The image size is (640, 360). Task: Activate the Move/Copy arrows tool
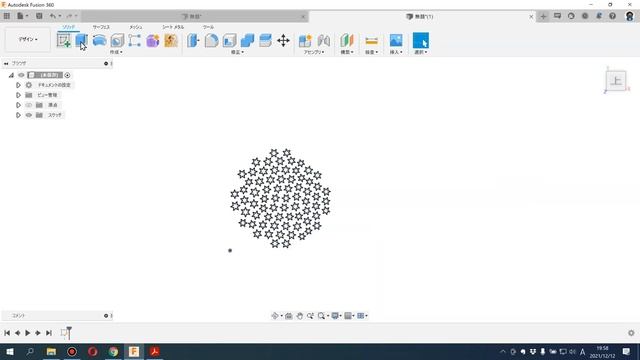[283, 40]
